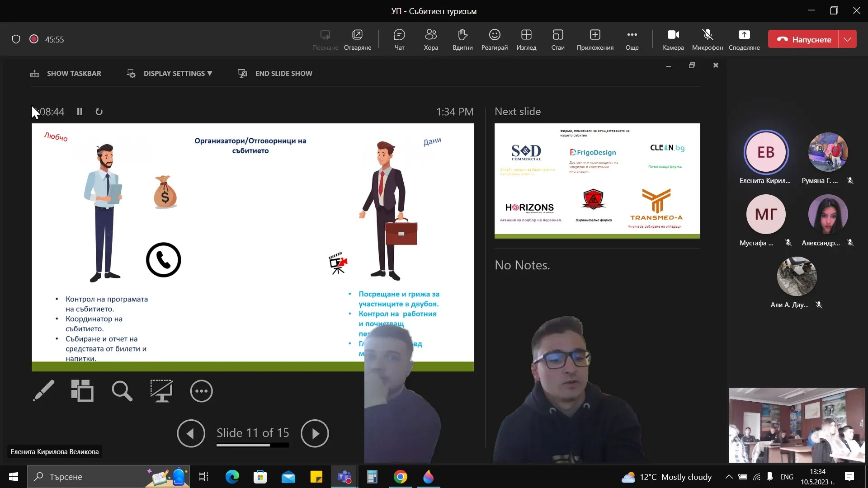Raise hand with Вдигни button

462,40
